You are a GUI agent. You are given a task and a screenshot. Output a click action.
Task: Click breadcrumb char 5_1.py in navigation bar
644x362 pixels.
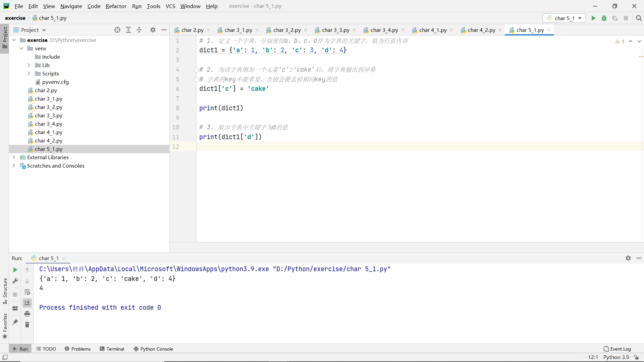pyautogui.click(x=49, y=18)
